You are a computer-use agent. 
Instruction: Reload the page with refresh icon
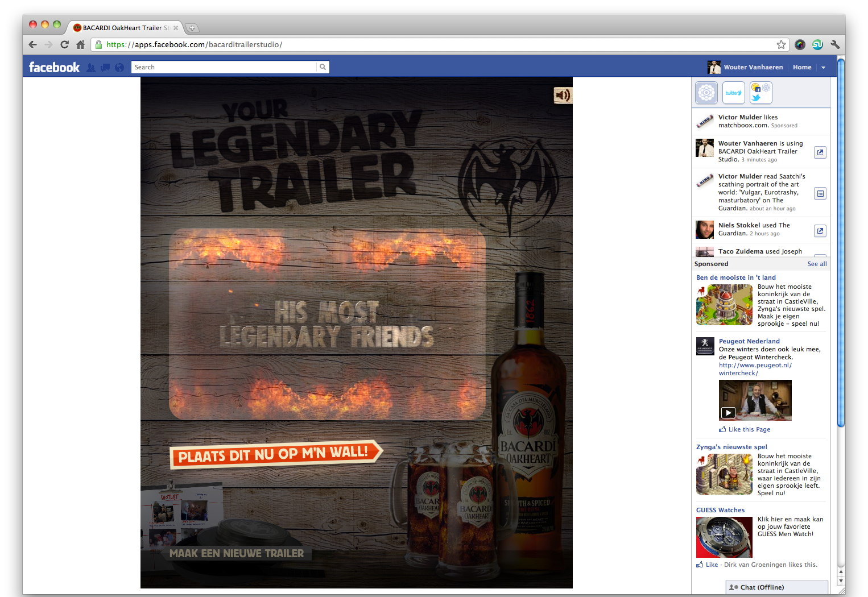[x=64, y=44]
